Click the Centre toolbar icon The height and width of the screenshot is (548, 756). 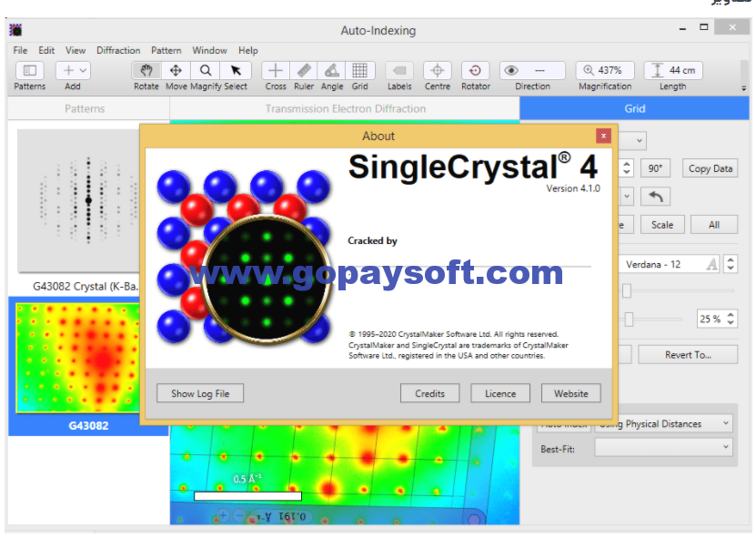438,70
